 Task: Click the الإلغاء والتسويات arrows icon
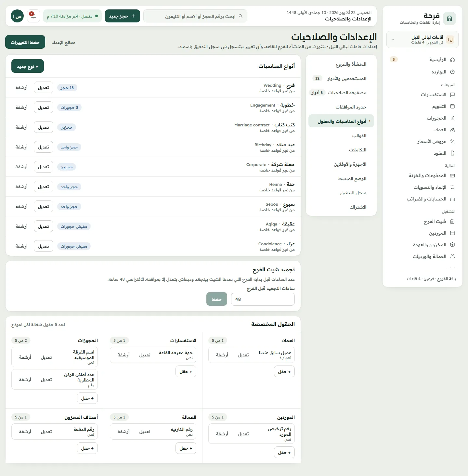[x=452, y=187]
